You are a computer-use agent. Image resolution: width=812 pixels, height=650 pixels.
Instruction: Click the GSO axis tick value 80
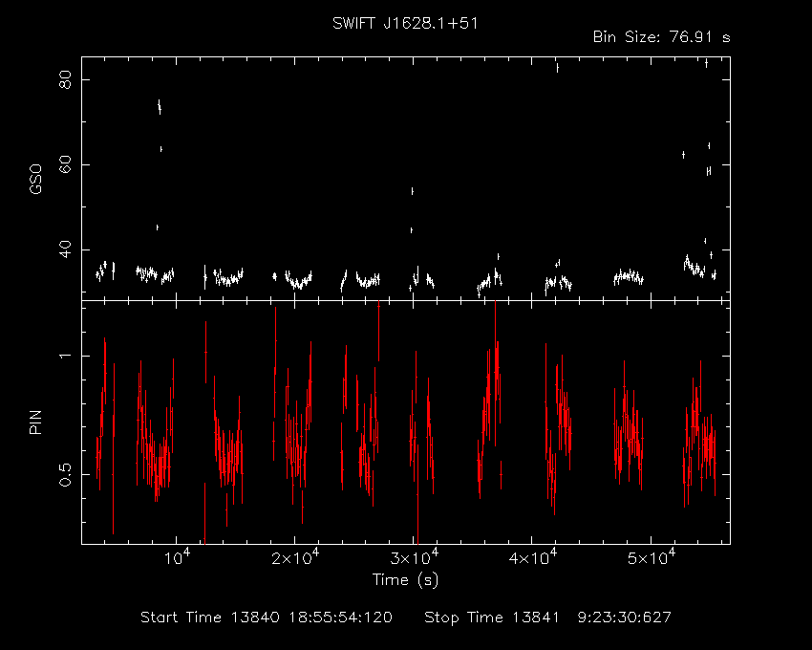point(66,80)
